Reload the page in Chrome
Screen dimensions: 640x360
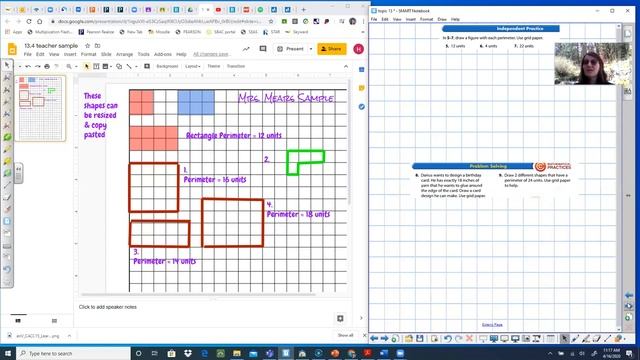(x=29, y=21)
